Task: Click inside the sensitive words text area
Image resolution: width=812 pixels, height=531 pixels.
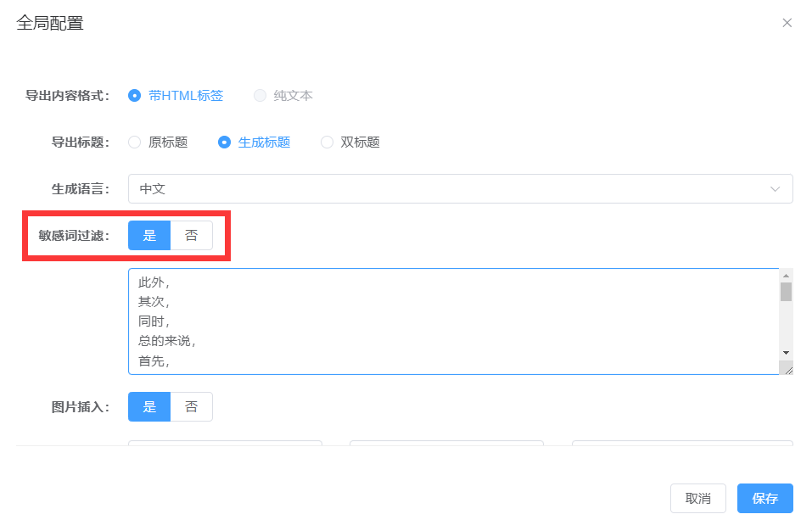Action: pyautogui.click(x=454, y=321)
